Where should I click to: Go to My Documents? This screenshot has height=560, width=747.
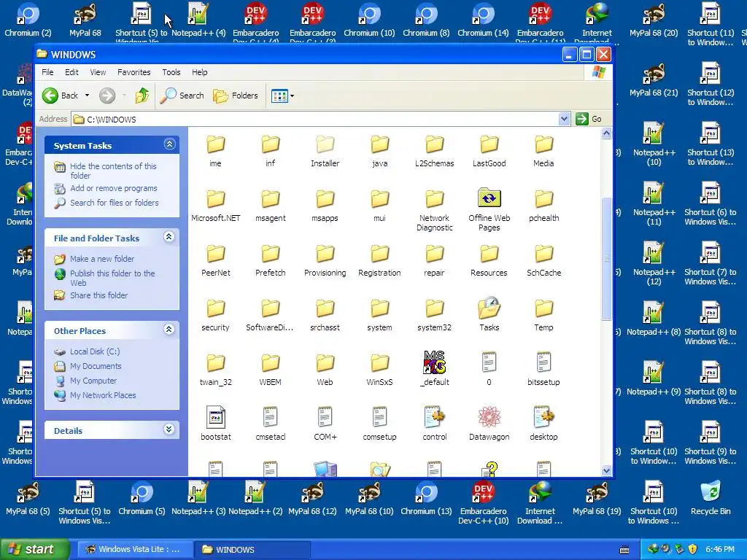click(x=96, y=366)
